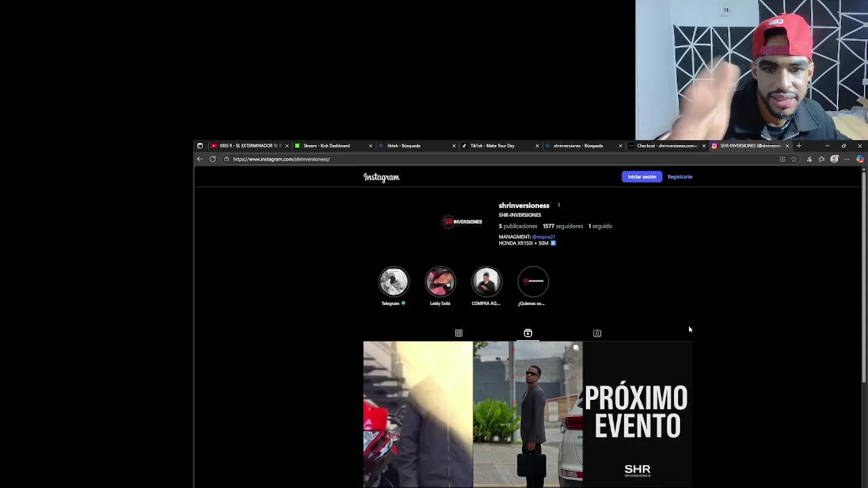Restore down the browser window

pyautogui.click(x=844, y=146)
